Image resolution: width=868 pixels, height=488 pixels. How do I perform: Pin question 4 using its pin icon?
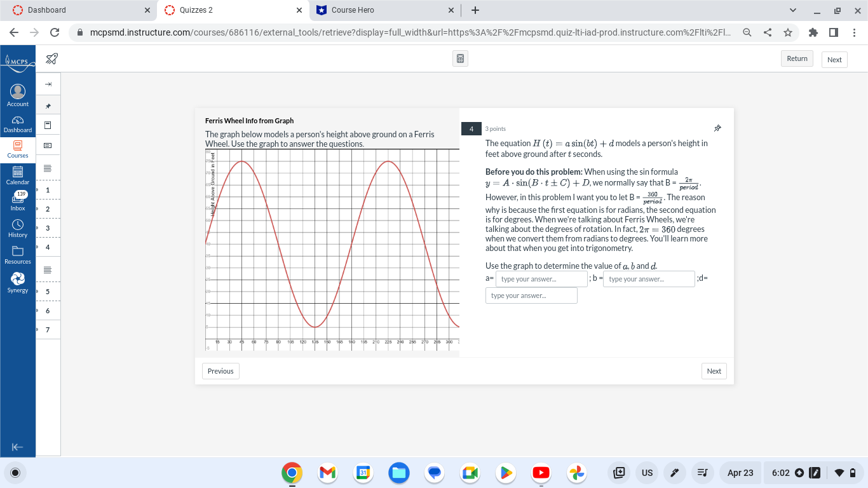(x=717, y=128)
